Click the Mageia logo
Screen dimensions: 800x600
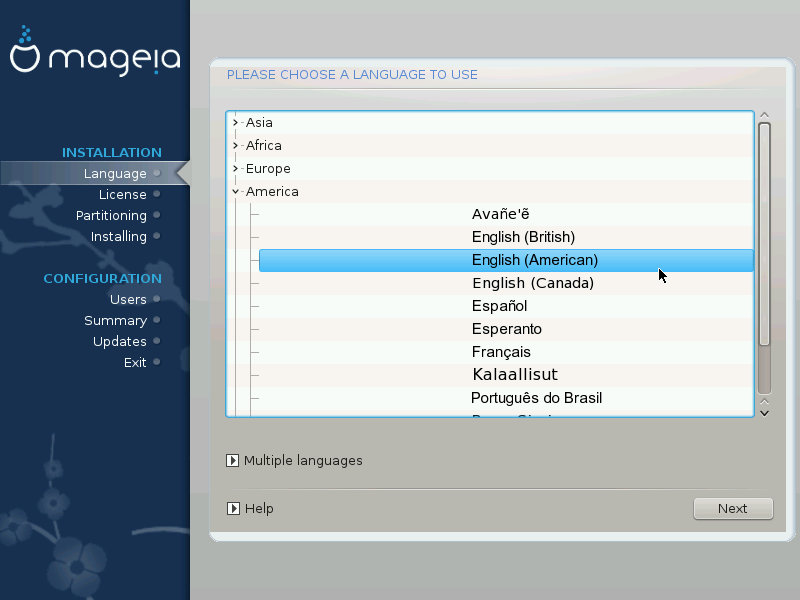tap(95, 52)
